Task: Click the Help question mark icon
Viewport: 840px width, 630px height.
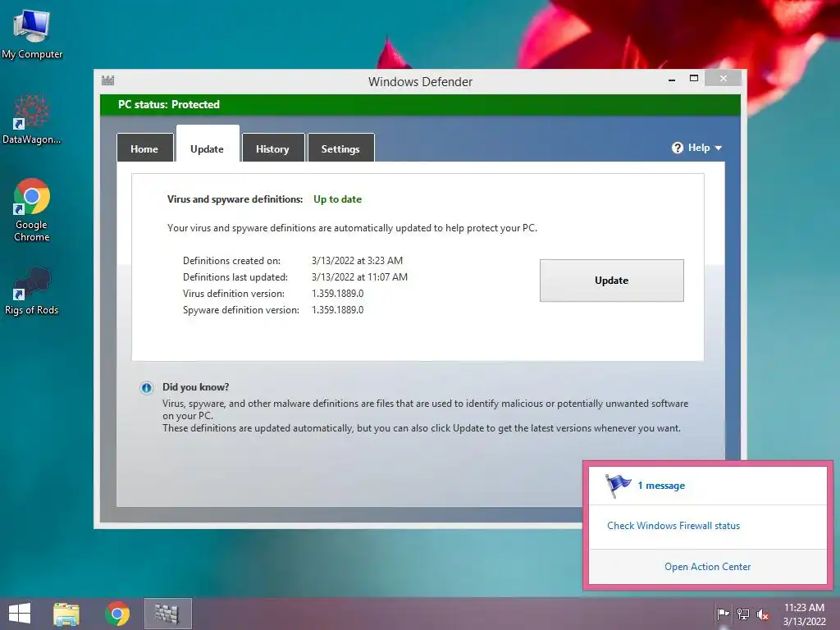Action: [677, 148]
